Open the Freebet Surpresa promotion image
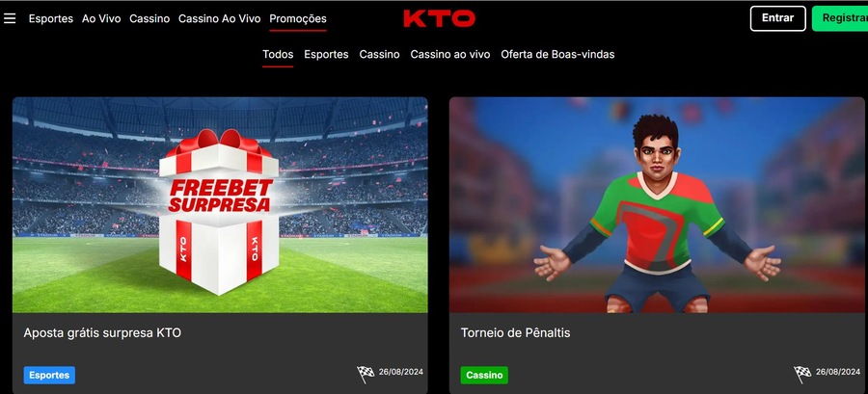The width and height of the screenshot is (868, 394). coord(220,205)
